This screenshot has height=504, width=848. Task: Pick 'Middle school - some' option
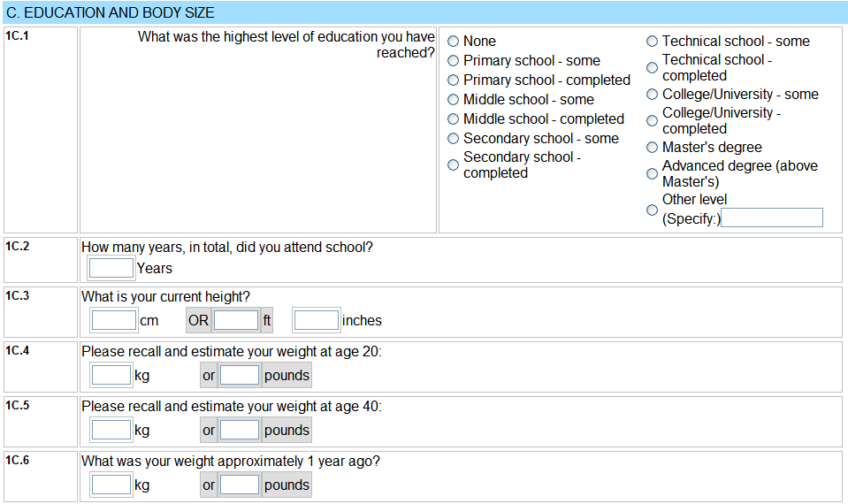[x=453, y=100]
